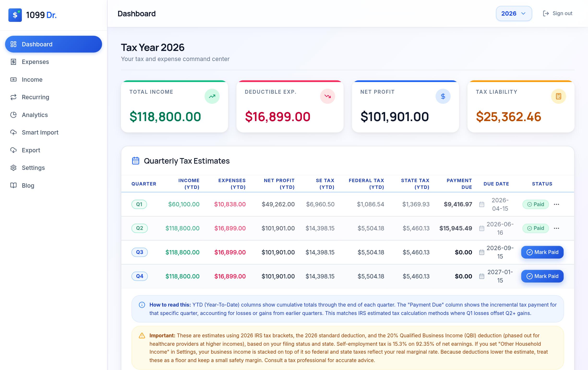Click the Income banknote icon
This screenshot has height=370, width=588.
point(13,80)
